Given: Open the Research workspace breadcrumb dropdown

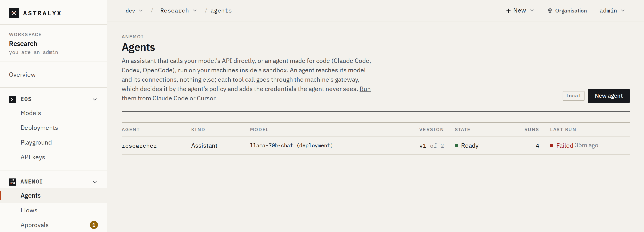Looking at the screenshot, I should (x=178, y=11).
